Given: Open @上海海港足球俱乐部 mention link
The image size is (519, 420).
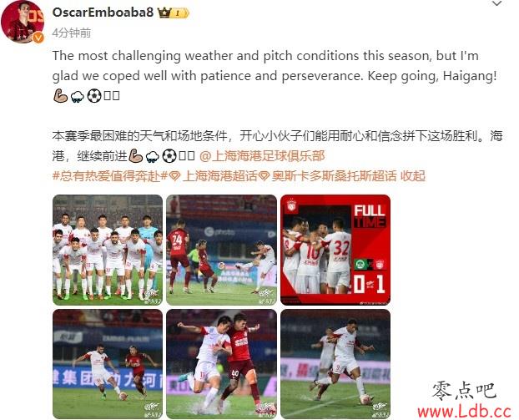Looking at the screenshot, I should click(x=262, y=156).
